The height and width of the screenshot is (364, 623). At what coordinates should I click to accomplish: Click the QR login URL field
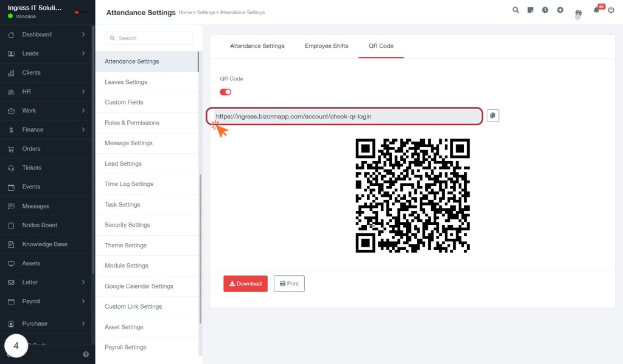pos(344,116)
